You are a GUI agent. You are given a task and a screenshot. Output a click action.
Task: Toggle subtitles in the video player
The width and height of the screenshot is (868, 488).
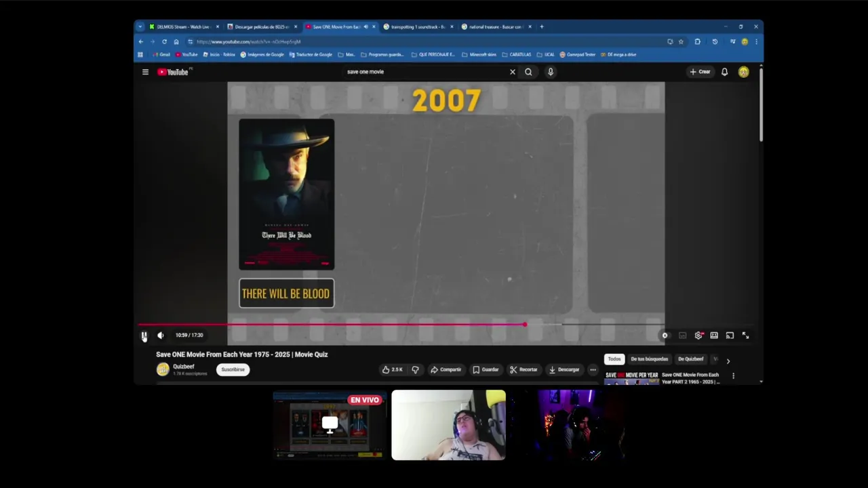tap(682, 335)
